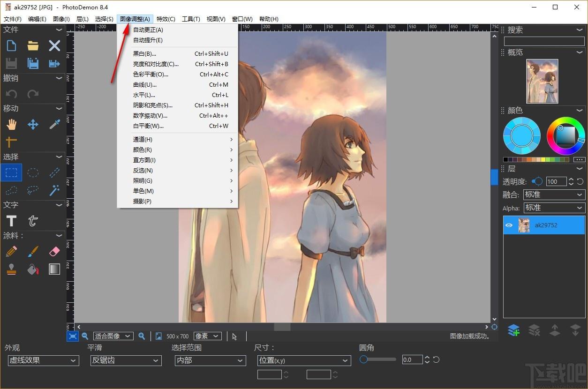This screenshot has height=389, width=588.
Task: Click the reset opacity button
Action: click(580, 181)
